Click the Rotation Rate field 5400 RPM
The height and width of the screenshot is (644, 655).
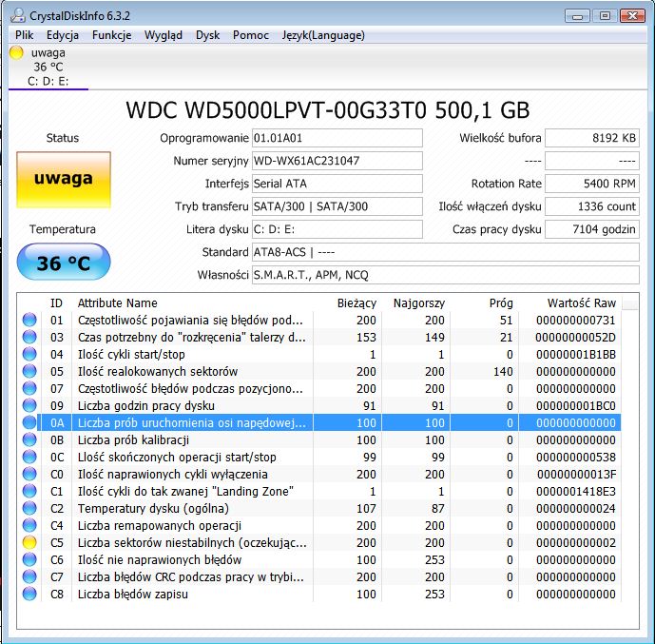coord(592,184)
